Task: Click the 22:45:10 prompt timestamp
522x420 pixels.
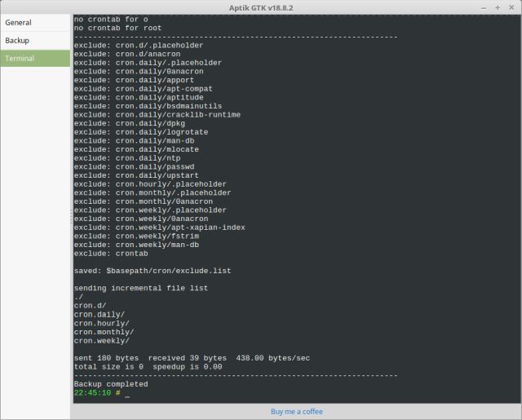Action: pyautogui.click(x=92, y=393)
